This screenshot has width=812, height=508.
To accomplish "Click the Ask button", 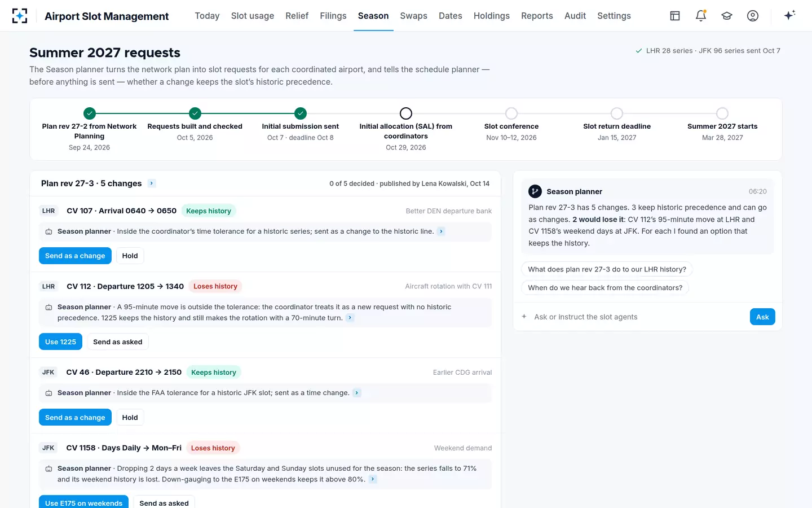I will (762, 317).
